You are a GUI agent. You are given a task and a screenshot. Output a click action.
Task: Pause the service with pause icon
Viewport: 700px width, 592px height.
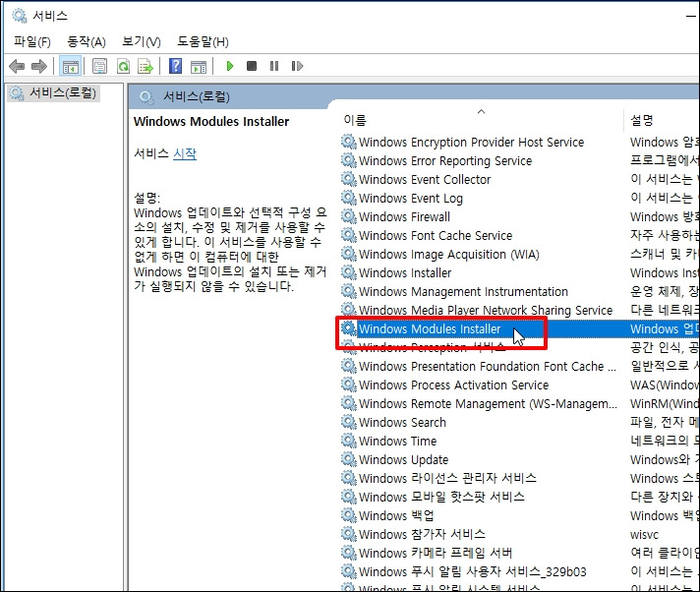pos(274,66)
